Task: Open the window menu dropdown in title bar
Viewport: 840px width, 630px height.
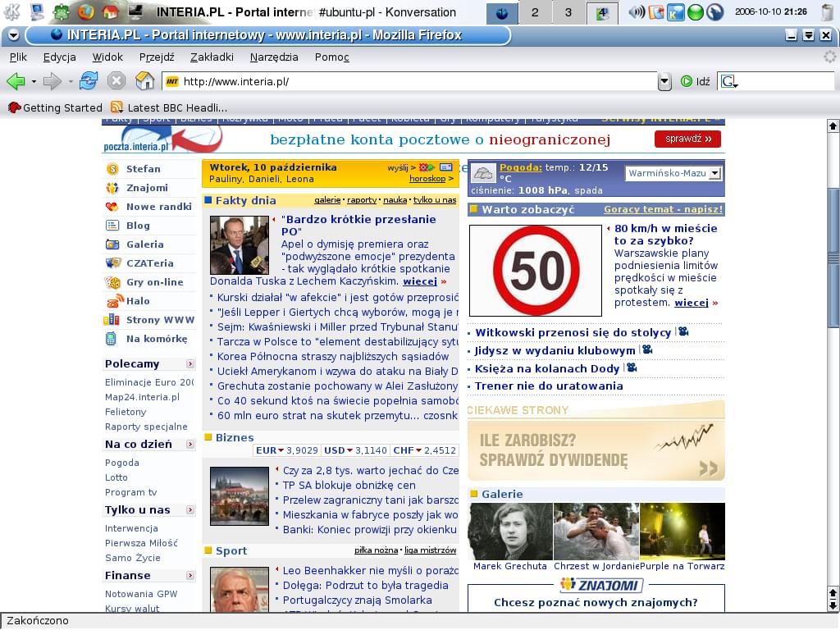Action: 13,35
